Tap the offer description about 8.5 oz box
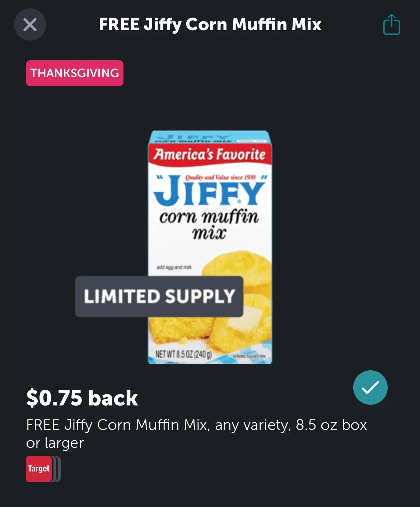Screen dimensions: 420x507 click(x=196, y=433)
